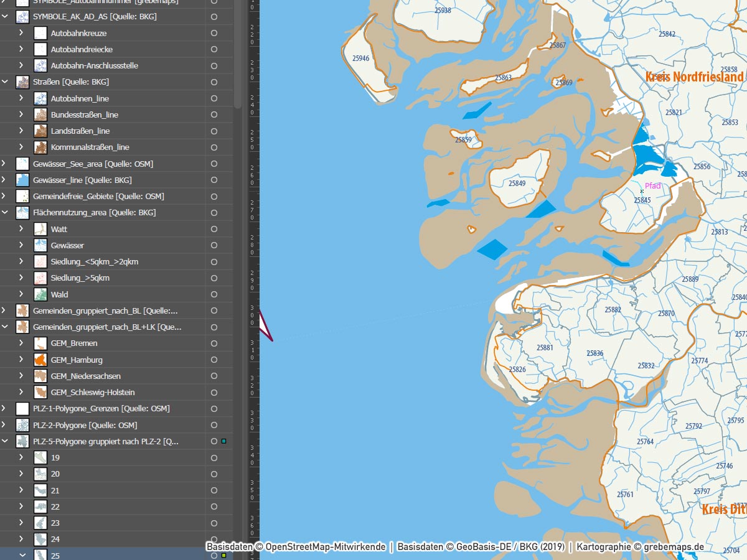Click the PLZ-2-Polygone layer thumbnail icon
The width and height of the screenshot is (747, 560).
(x=22, y=425)
